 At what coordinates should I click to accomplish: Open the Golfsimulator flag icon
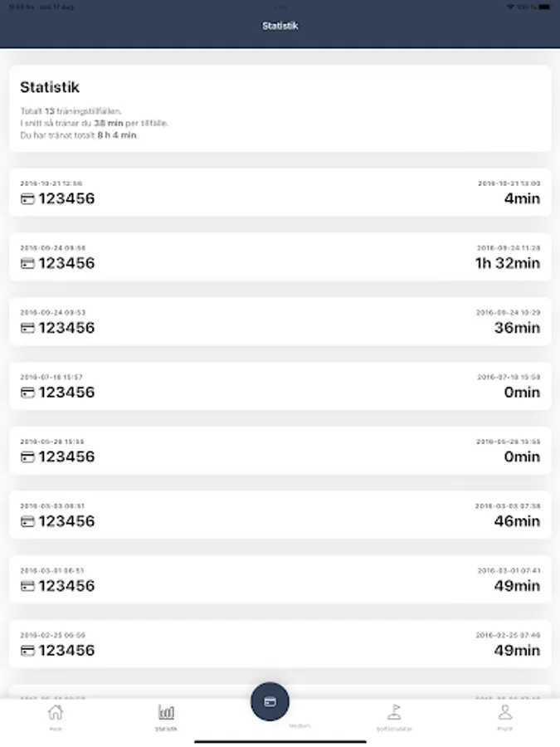394,712
